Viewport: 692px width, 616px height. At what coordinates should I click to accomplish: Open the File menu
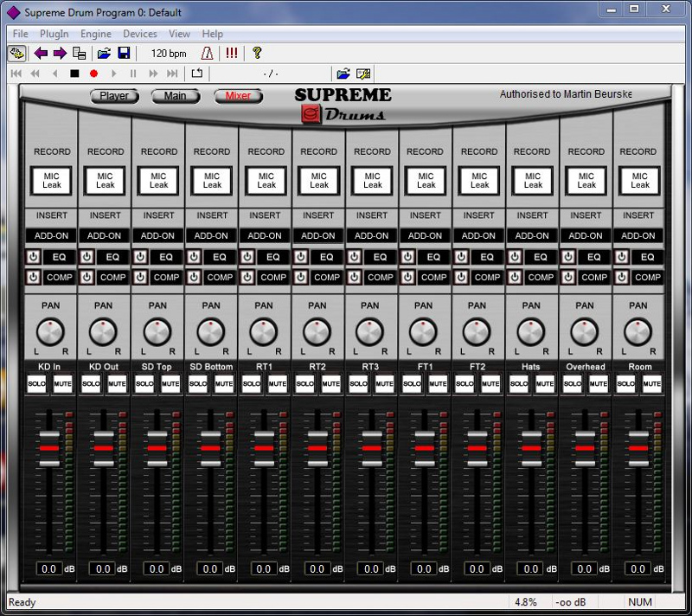click(20, 34)
